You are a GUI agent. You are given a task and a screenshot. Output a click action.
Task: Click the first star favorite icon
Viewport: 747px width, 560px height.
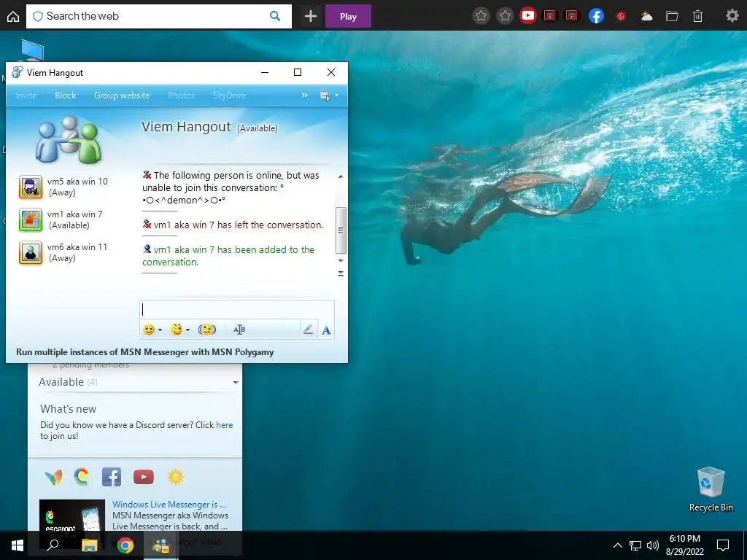point(481,16)
